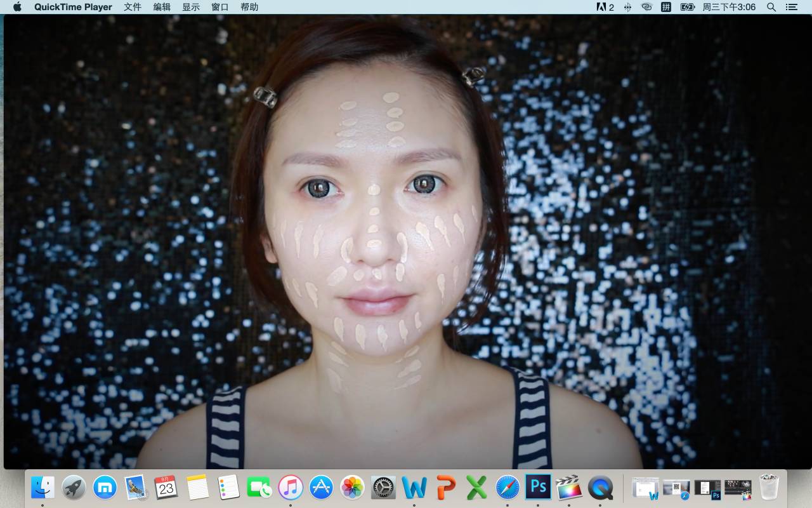This screenshot has height=508, width=812.
Task: Open the Notes app
Action: [197, 488]
